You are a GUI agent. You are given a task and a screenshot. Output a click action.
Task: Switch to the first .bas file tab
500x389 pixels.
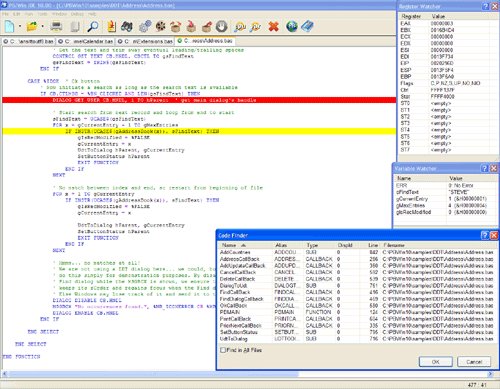tap(28, 41)
